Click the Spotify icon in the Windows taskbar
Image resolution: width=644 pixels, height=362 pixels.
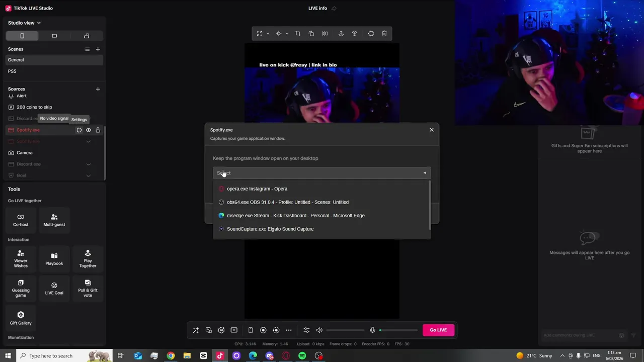pos(302,356)
